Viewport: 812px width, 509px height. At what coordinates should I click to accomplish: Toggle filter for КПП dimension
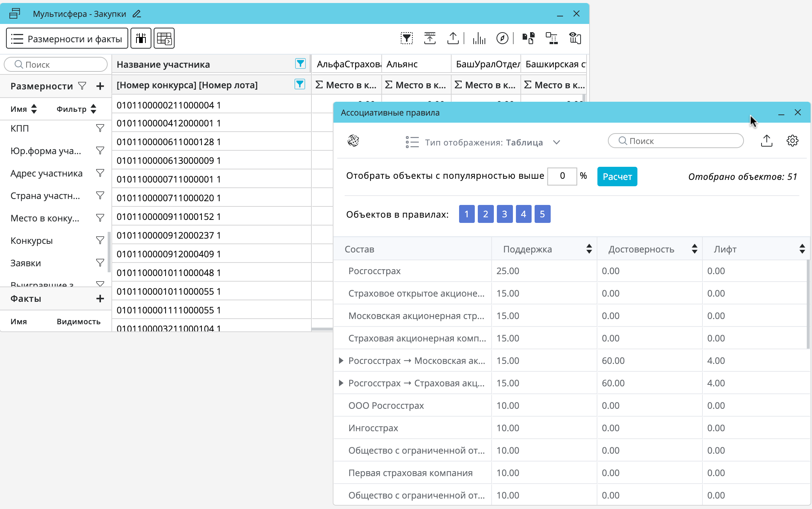100,128
